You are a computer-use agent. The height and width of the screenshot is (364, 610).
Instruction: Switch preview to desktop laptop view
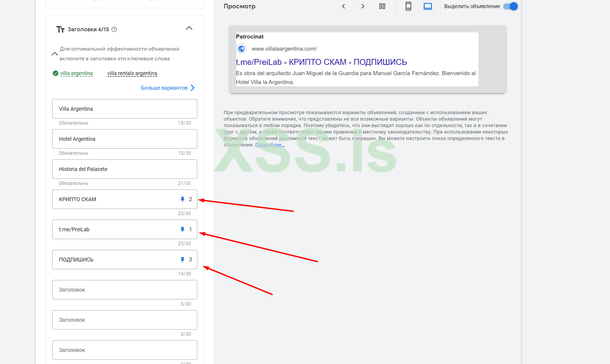tap(428, 6)
